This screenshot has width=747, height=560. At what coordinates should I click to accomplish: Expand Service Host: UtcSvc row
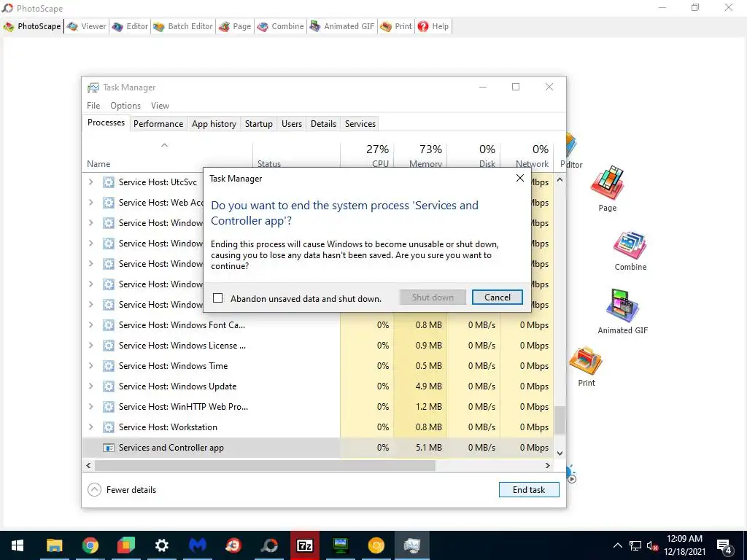click(91, 182)
